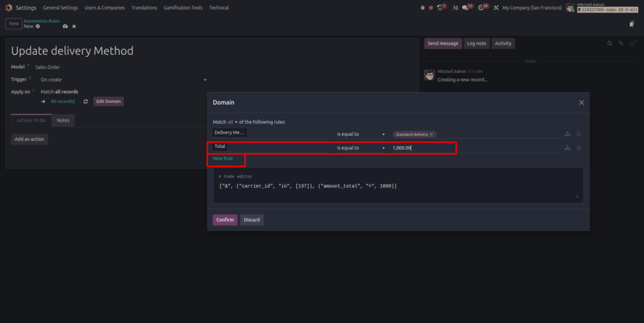Open the Log note composer
This screenshot has width=644, height=323.
477,43
